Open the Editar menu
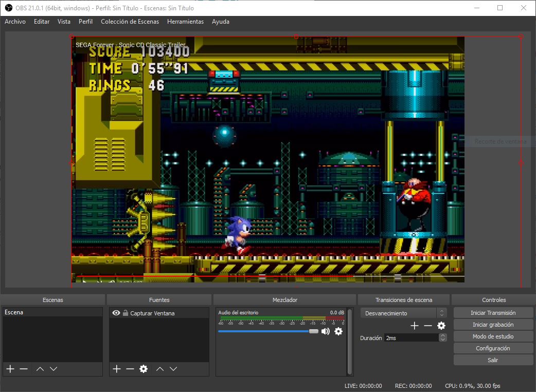536x392 pixels. tap(42, 22)
